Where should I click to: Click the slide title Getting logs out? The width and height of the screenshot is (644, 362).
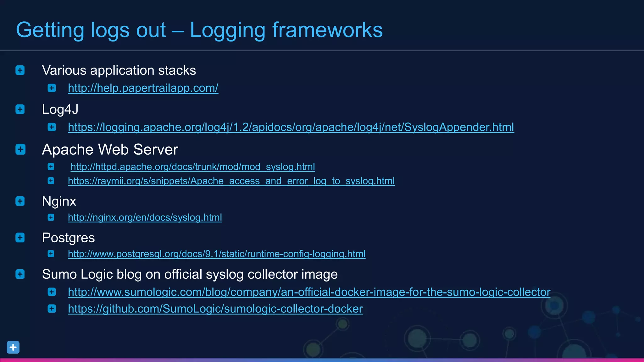199,30
